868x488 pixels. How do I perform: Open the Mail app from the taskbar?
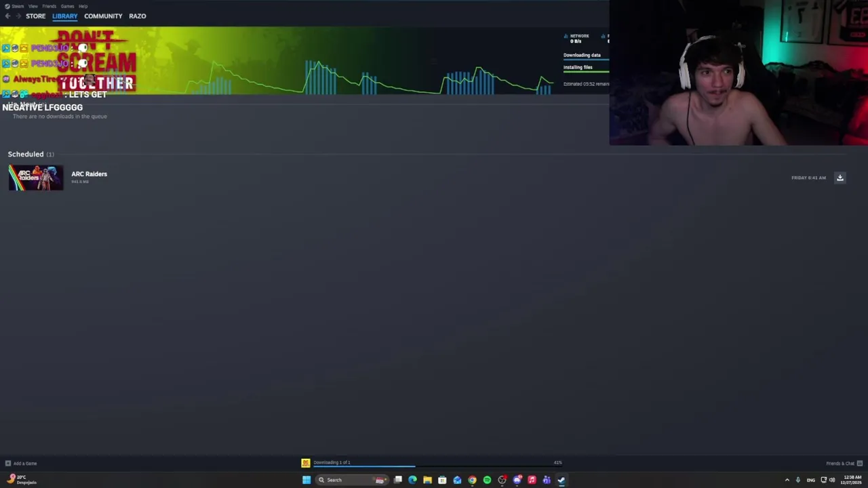457,480
